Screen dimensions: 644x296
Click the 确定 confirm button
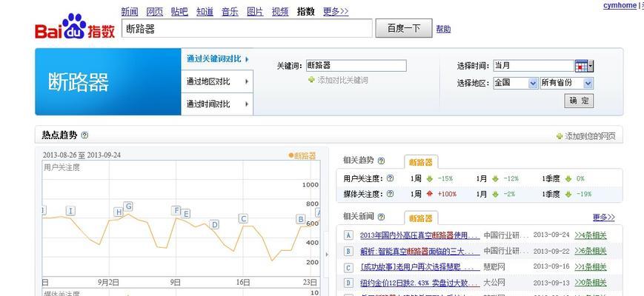[x=579, y=101]
